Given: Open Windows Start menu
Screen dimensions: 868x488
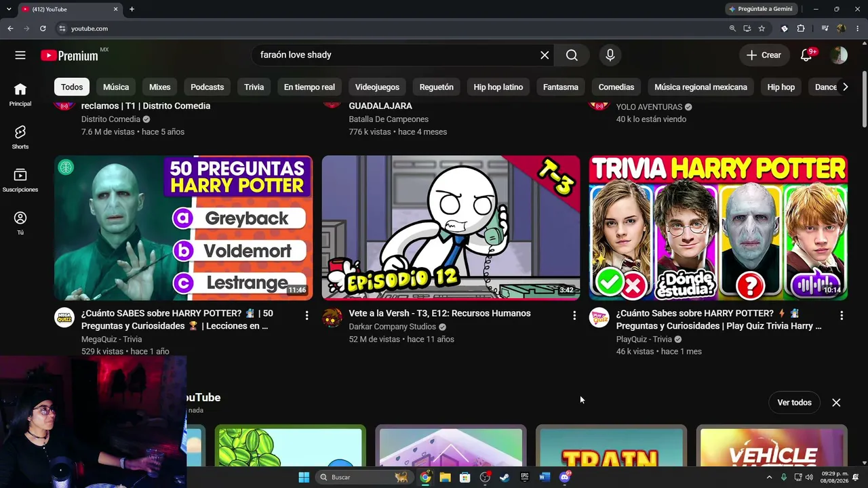Looking at the screenshot, I should (x=304, y=477).
